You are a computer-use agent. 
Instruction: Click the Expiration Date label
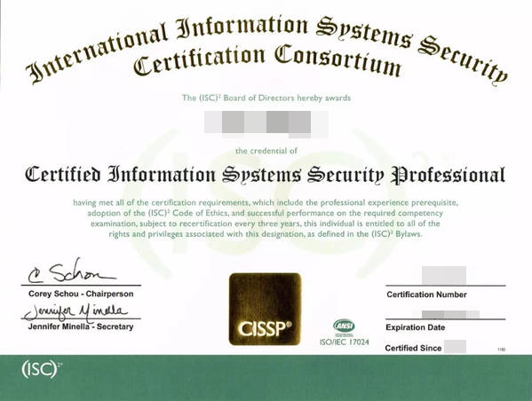click(x=416, y=327)
